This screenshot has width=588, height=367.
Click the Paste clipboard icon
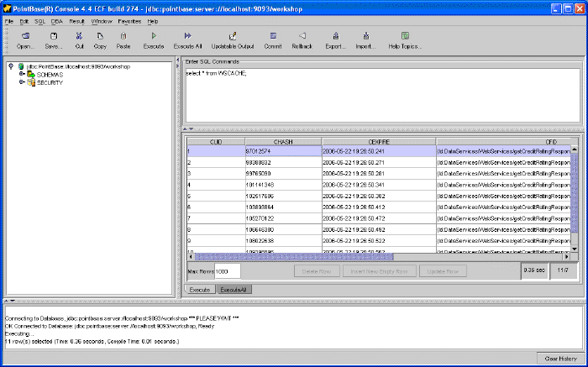coord(123,36)
